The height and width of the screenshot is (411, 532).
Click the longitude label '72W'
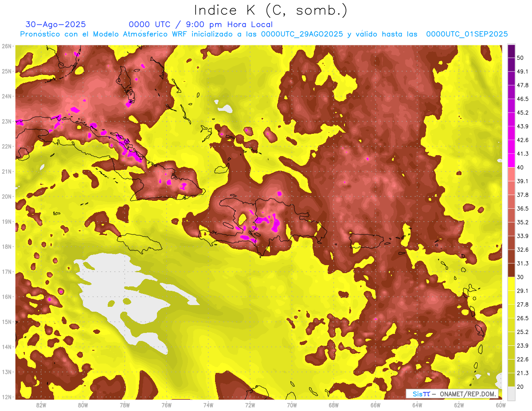coord(250,405)
